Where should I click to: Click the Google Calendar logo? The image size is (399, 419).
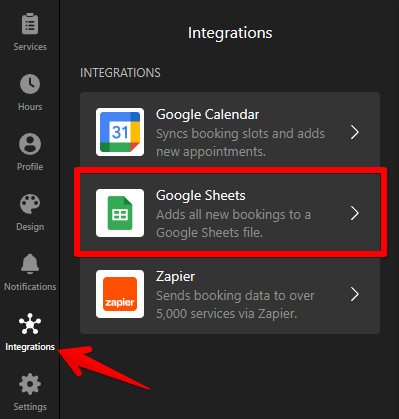click(x=120, y=132)
